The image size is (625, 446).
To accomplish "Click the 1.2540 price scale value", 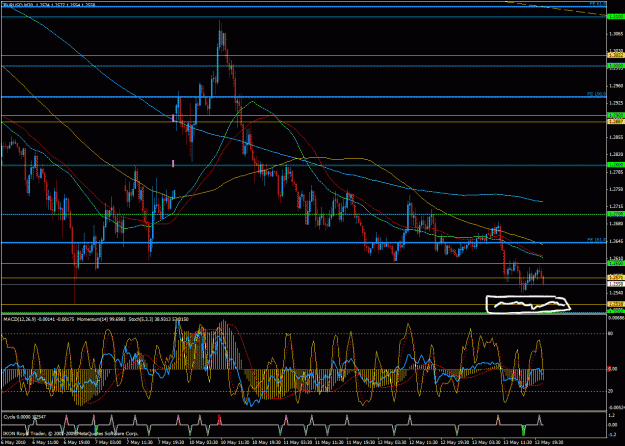I will [615, 293].
